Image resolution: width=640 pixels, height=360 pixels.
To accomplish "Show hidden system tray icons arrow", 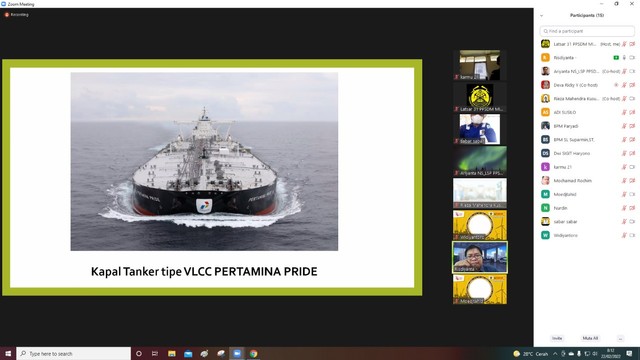I will coord(555,354).
